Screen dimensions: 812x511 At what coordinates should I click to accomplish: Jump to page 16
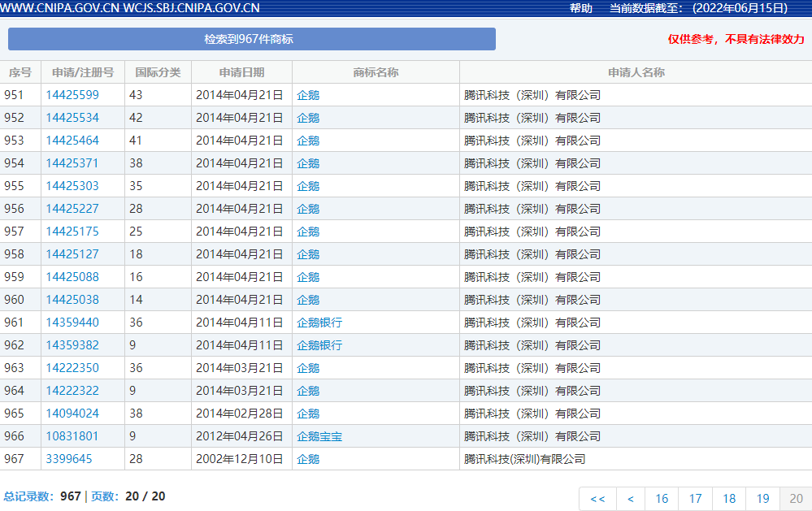(x=662, y=499)
